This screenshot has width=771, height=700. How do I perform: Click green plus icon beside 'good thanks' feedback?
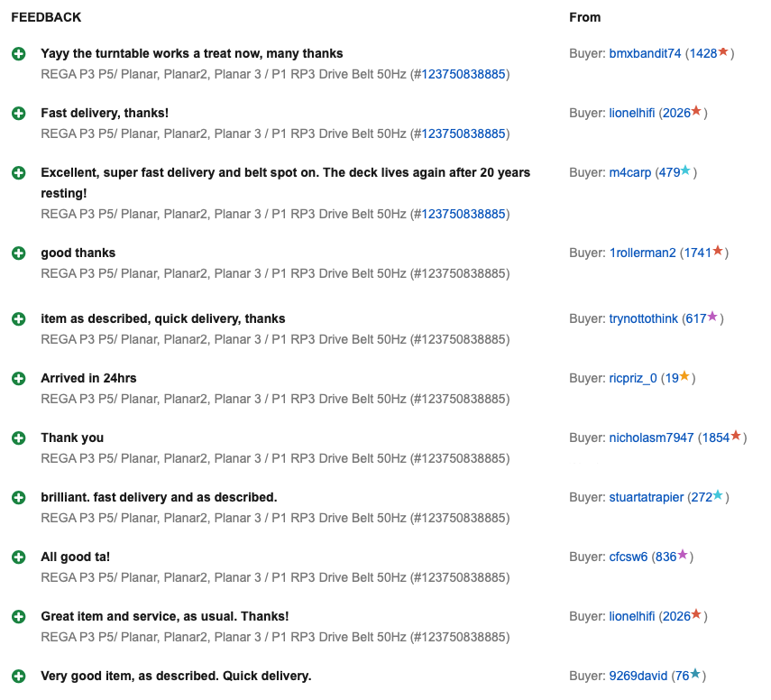click(x=18, y=253)
